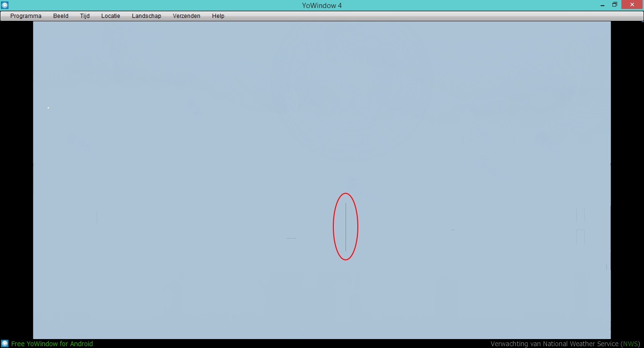Viewport: 644px width, 348px height.
Task: Open the Tijd menu
Action: (x=85, y=16)
